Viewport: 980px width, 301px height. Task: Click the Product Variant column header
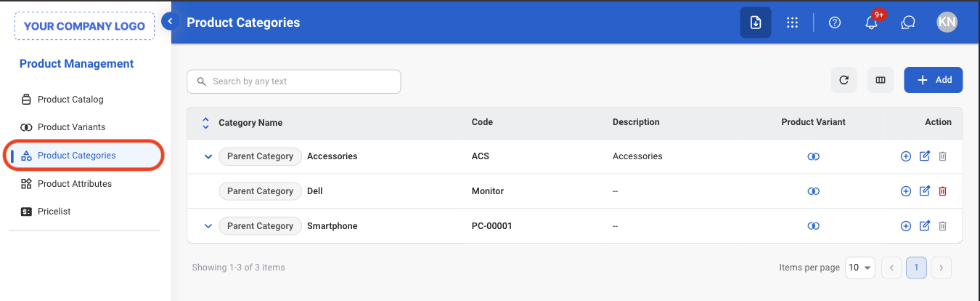click(813, 122)
